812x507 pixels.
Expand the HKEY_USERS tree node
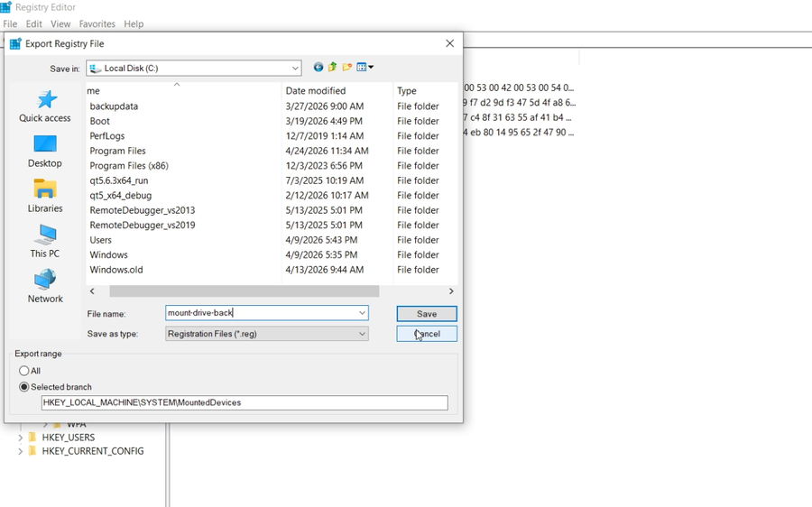click(x=20, y=438)
